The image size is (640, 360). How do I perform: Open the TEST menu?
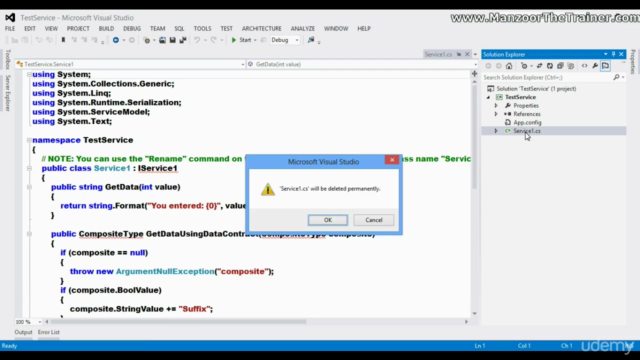tap(226, 29)
